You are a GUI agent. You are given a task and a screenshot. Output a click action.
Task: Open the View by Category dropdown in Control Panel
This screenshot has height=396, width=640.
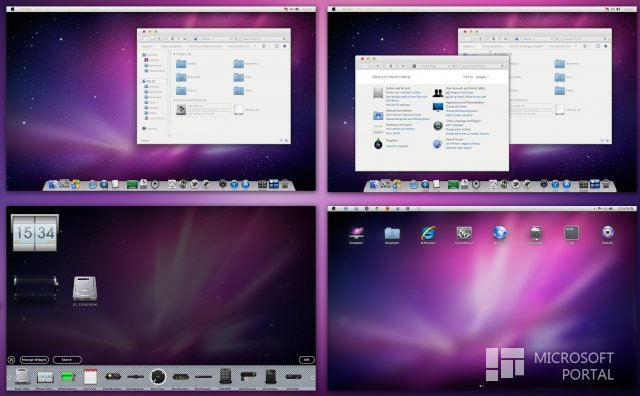482,77
